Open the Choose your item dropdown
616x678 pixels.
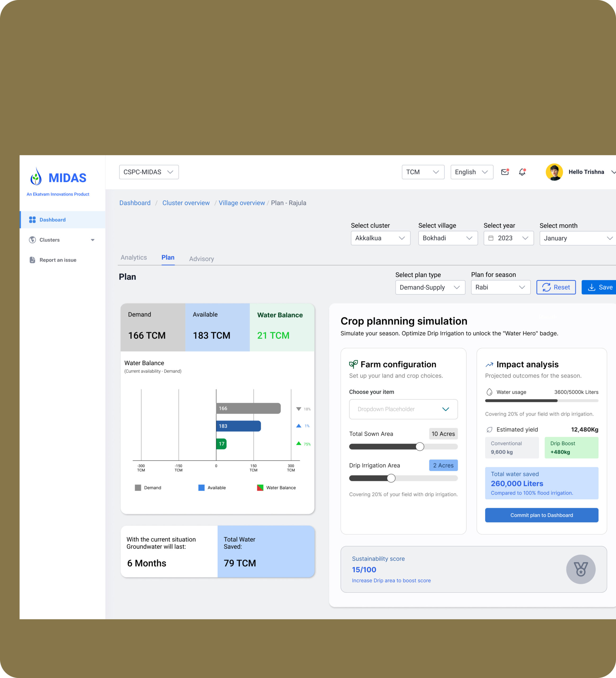[403, 409]
